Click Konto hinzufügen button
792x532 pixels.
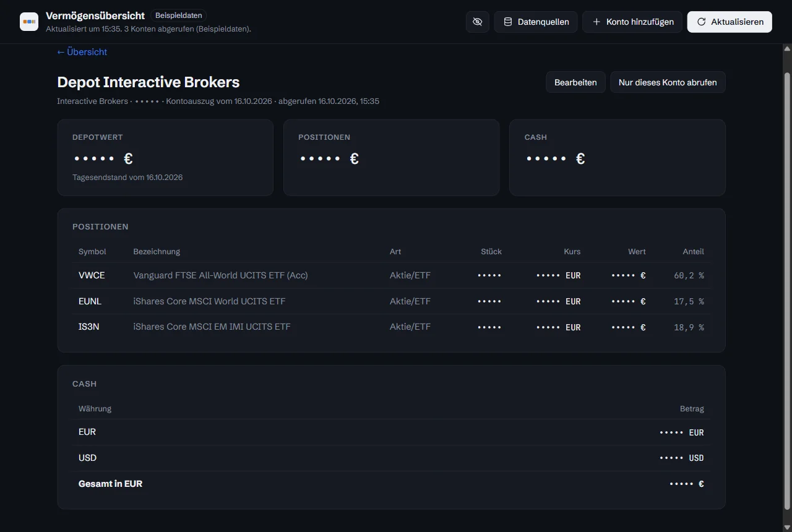click(x=632, y=22)
